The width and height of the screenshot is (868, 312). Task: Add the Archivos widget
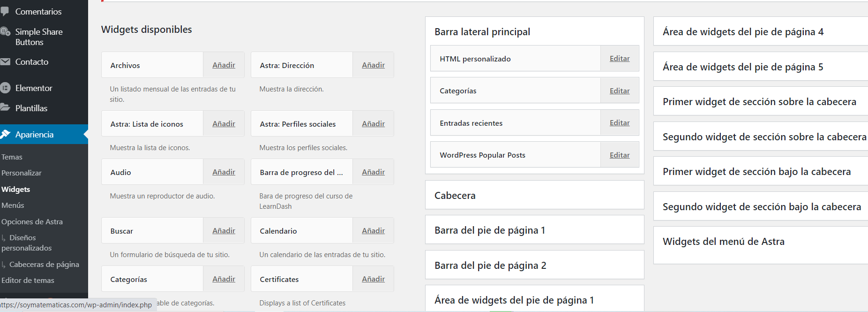click(x=224, y=65)
